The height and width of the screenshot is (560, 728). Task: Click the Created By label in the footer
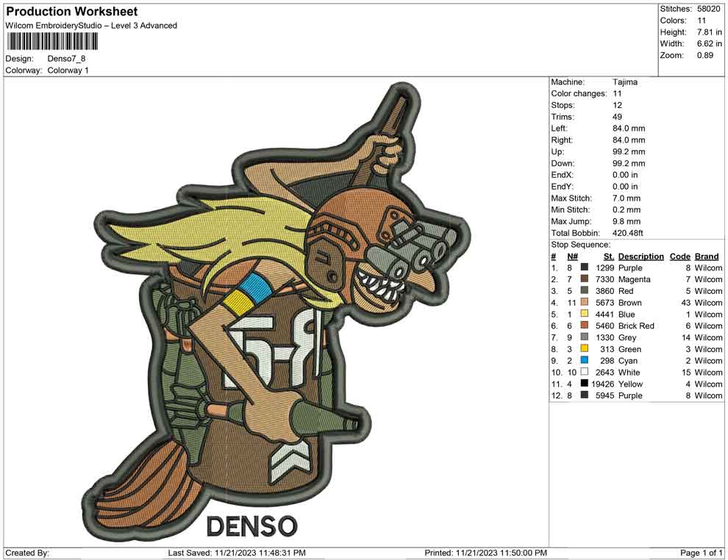[27, 553]
